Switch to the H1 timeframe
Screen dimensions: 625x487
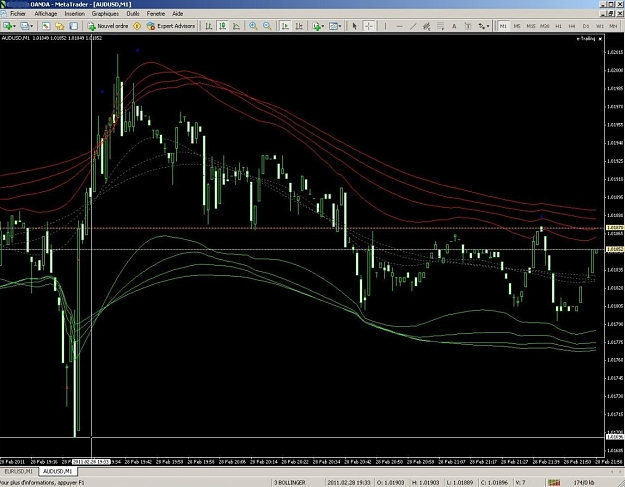tap(558, 26)
